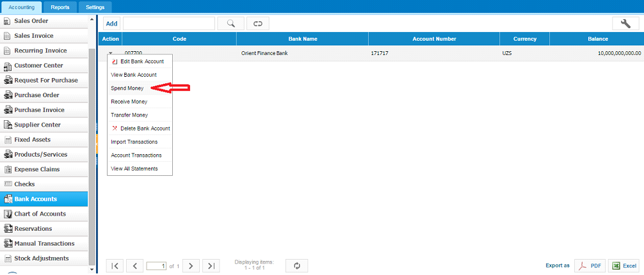Image resolution: width=644 pixels, height=275 pixels.
Task: Export the list as PDF
Action: click(x=590, y=266)
